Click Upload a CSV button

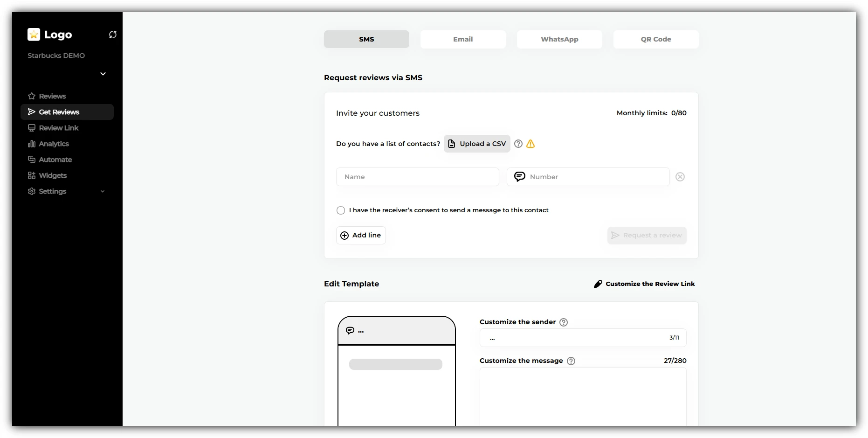(477, 144)
